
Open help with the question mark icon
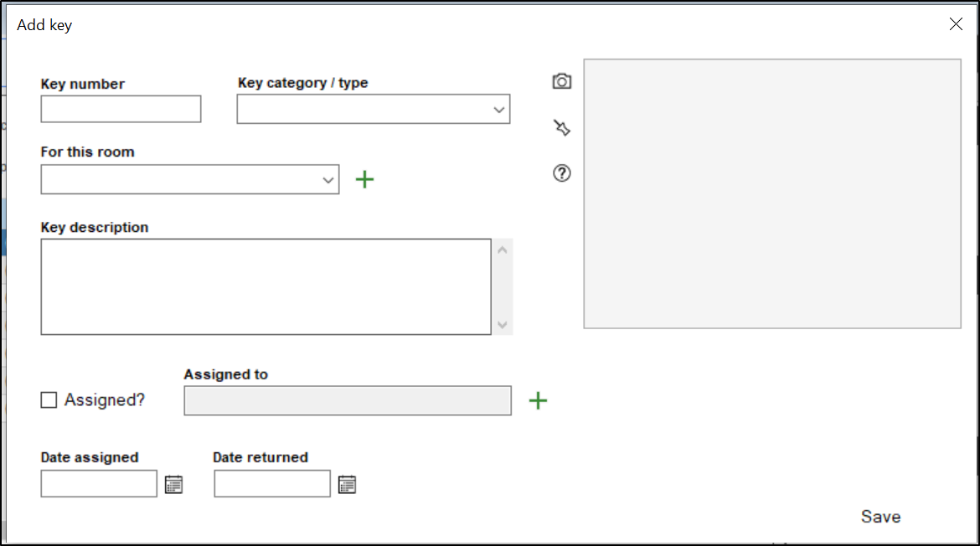[x=561, y=173]
